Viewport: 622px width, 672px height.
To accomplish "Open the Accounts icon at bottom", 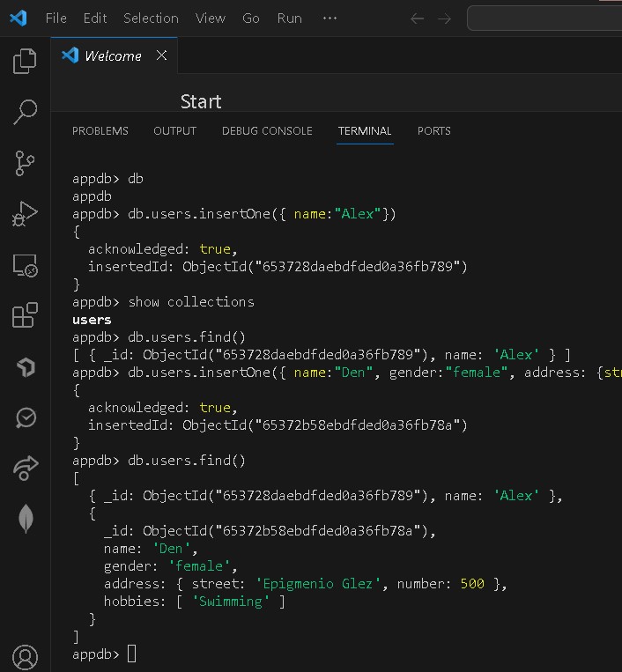I will [x=26, y=657].
